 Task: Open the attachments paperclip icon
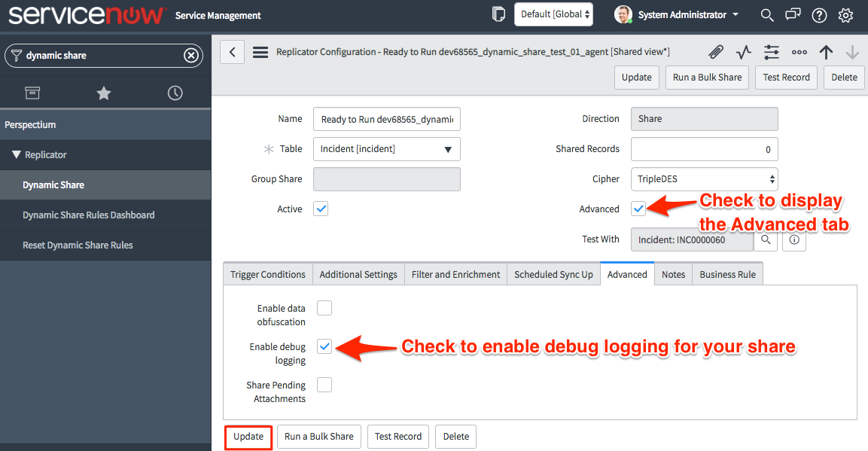tap(716, 52)
